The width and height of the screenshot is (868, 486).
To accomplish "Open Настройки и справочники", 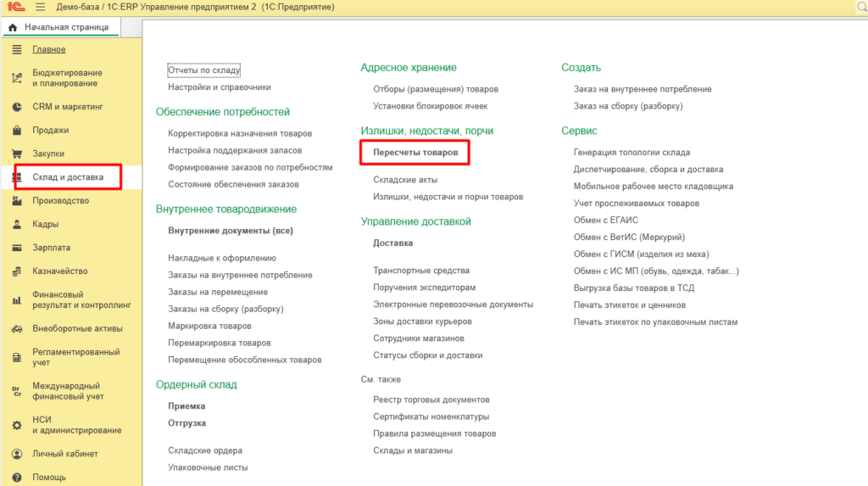I will tap(220, 87).
